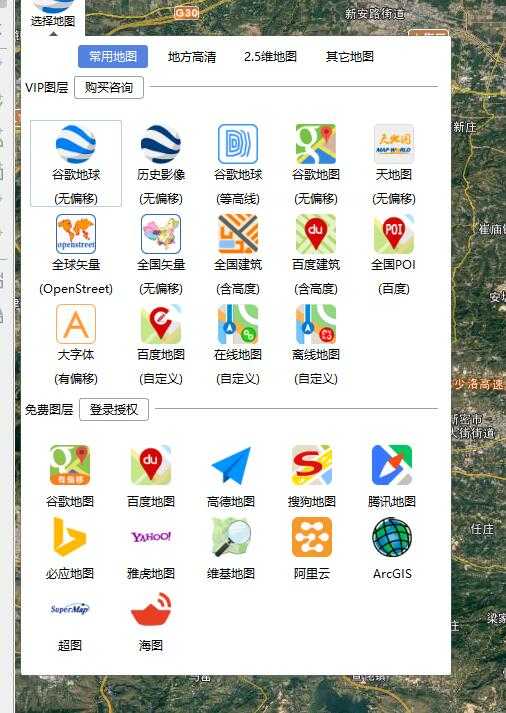Pick the 天地图 (无偏移) map layer
The width and height of the screenshot is (506, 713).
(394, 163)
